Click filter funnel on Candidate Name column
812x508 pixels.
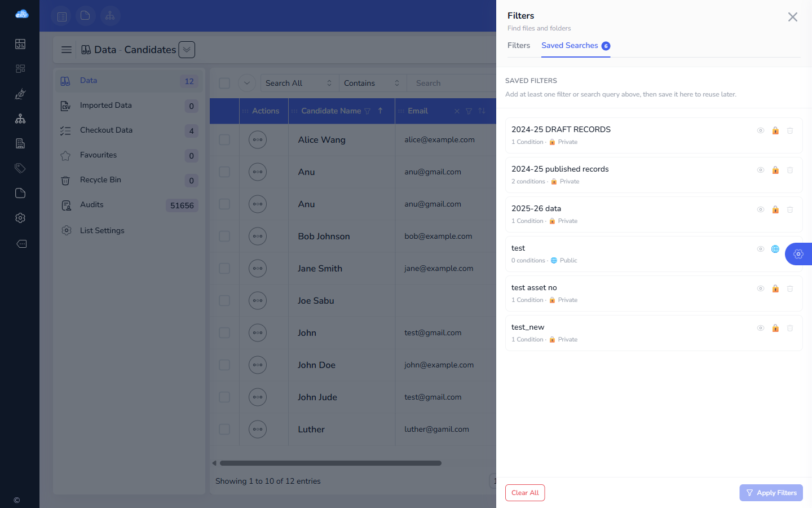[x=368, y=111]
